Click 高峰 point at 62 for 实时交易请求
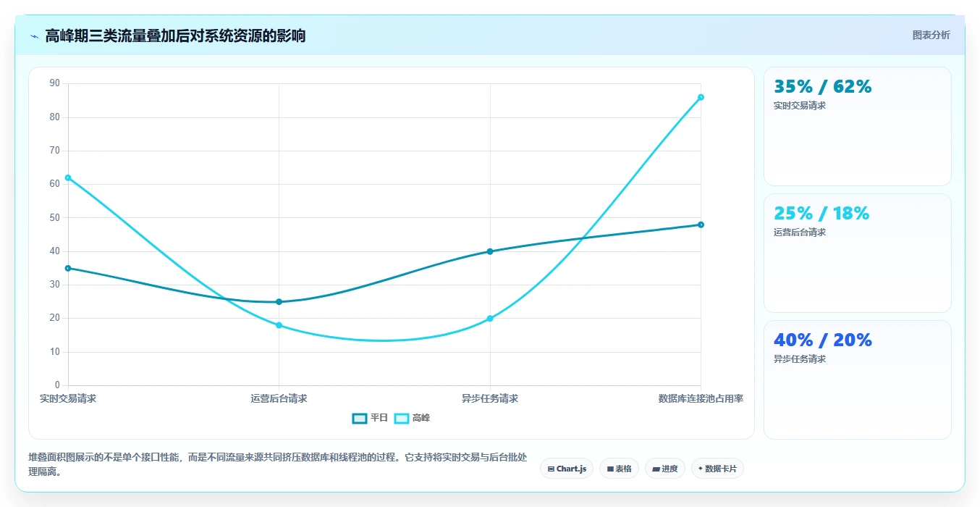Viewport: 980px width, 507px height. (68, 177)
